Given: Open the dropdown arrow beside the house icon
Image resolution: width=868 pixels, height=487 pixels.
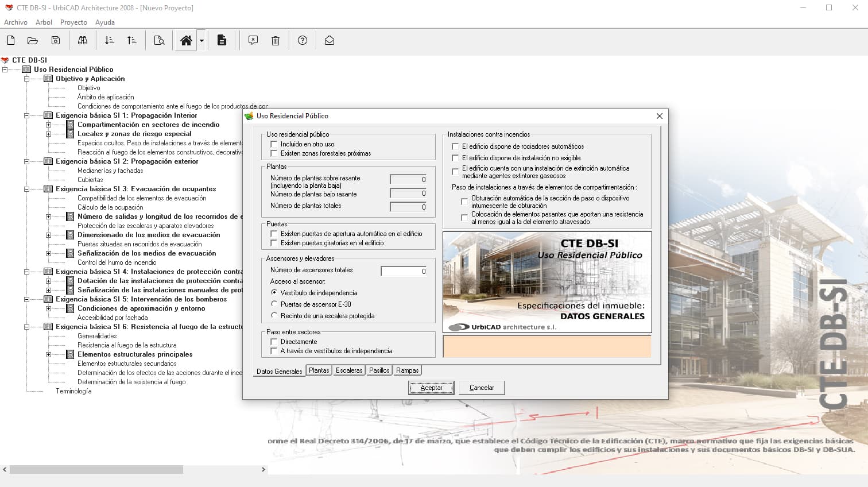Looking at the screenshot, I should (x=201, y=41).
